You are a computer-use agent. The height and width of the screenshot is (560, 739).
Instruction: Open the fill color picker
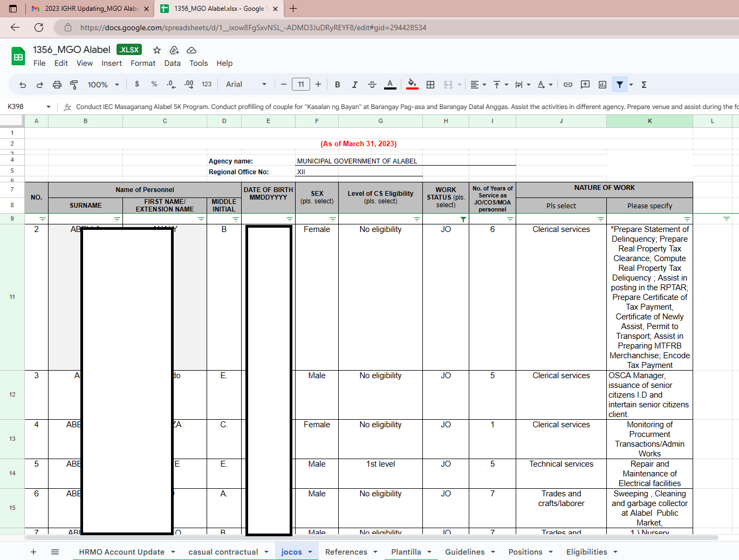(x=412, y=85)
